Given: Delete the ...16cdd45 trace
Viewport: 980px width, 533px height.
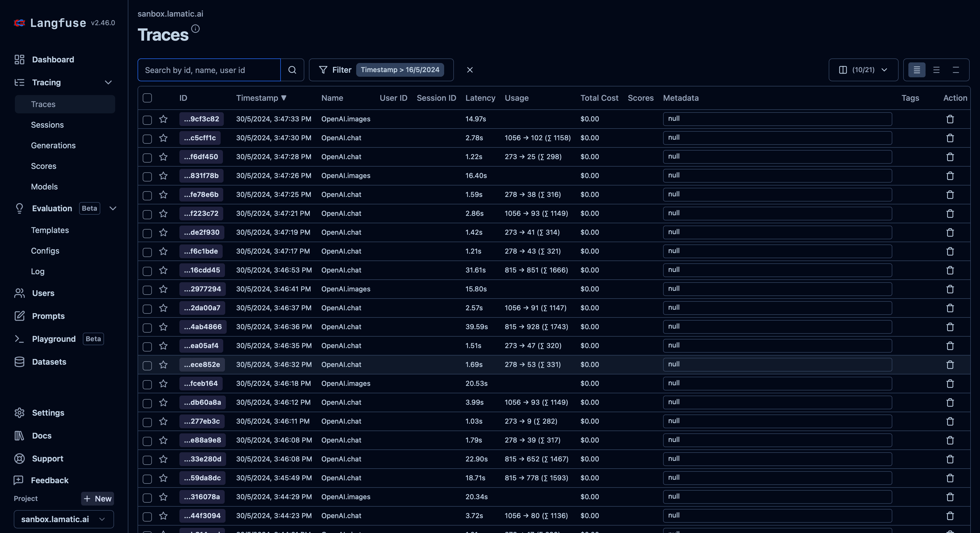Looking at the screenshot, I should pyautogui.click(x=950, y=270).
